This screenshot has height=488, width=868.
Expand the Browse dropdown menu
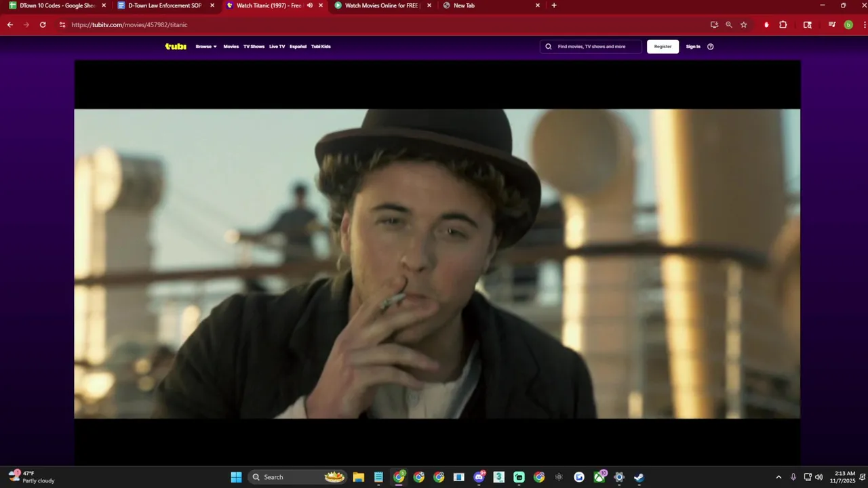[206, 47]
